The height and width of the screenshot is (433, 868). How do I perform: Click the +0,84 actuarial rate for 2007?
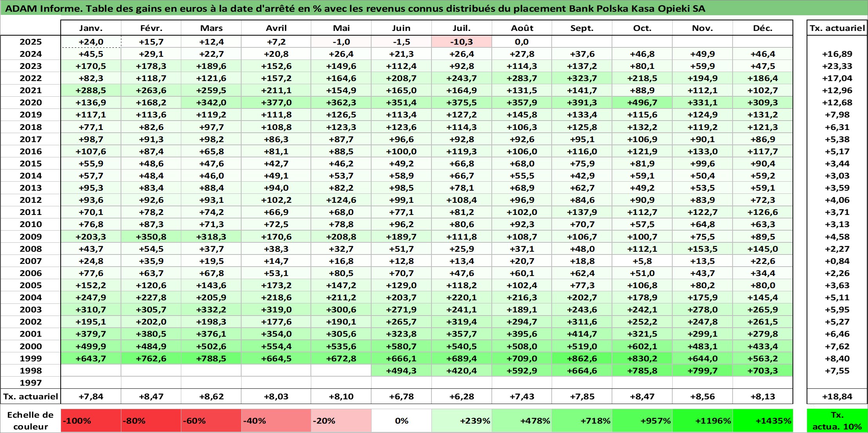[837, 261]
